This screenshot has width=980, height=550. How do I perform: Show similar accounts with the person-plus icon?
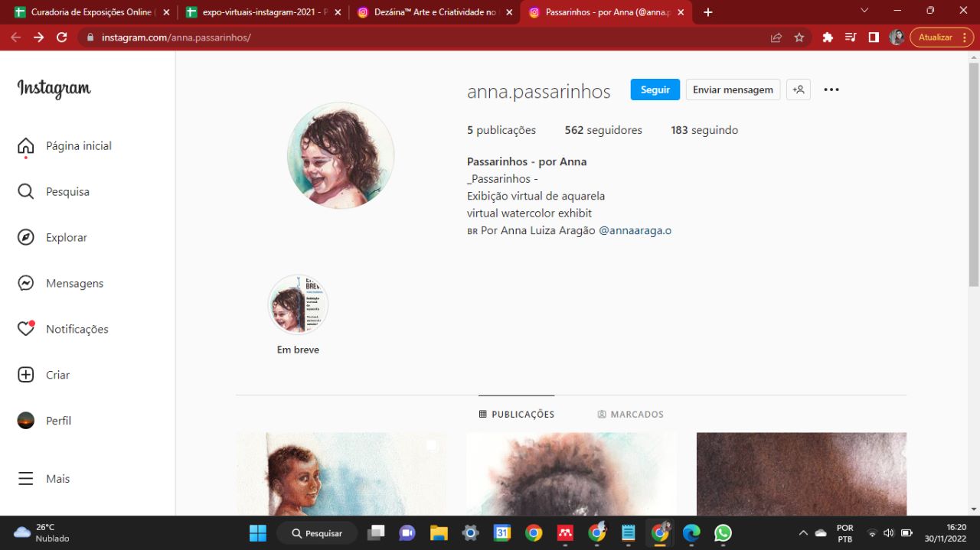tap(798, 89)
